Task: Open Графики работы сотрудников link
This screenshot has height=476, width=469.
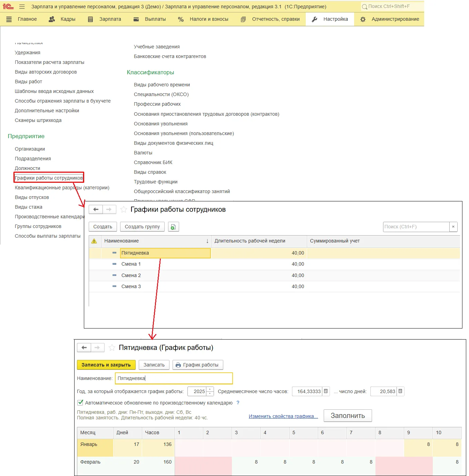Action: pyautogui.click(x=49, y=178)
